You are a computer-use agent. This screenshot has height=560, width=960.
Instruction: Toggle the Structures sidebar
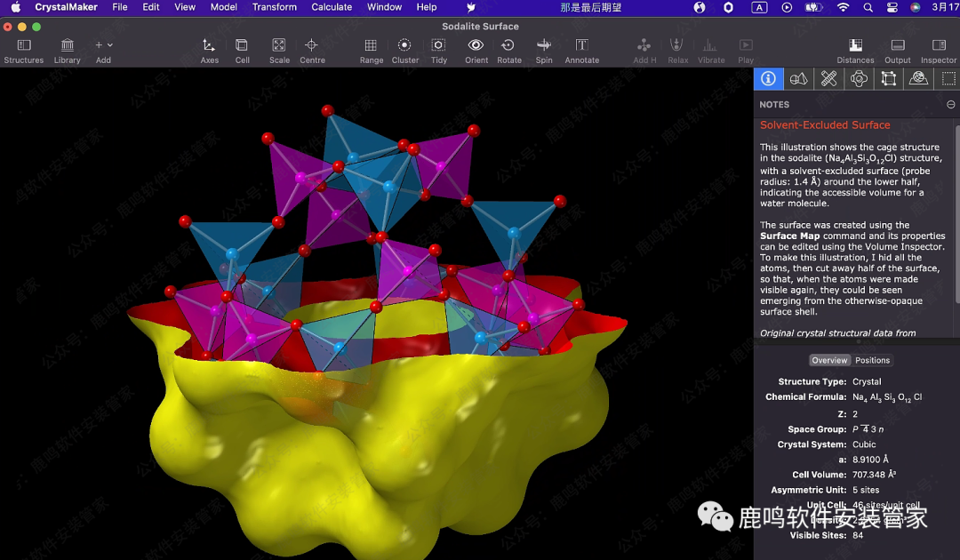[24, 45]
